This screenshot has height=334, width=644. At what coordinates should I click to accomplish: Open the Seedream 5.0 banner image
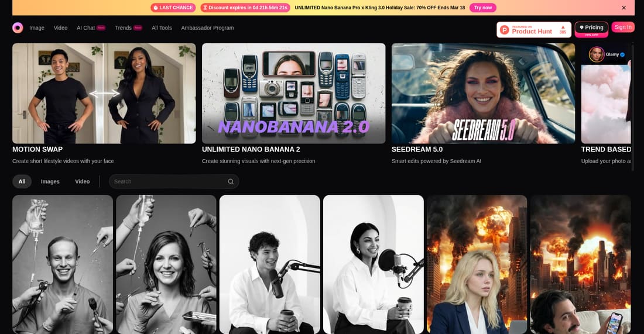pos(483,94)
